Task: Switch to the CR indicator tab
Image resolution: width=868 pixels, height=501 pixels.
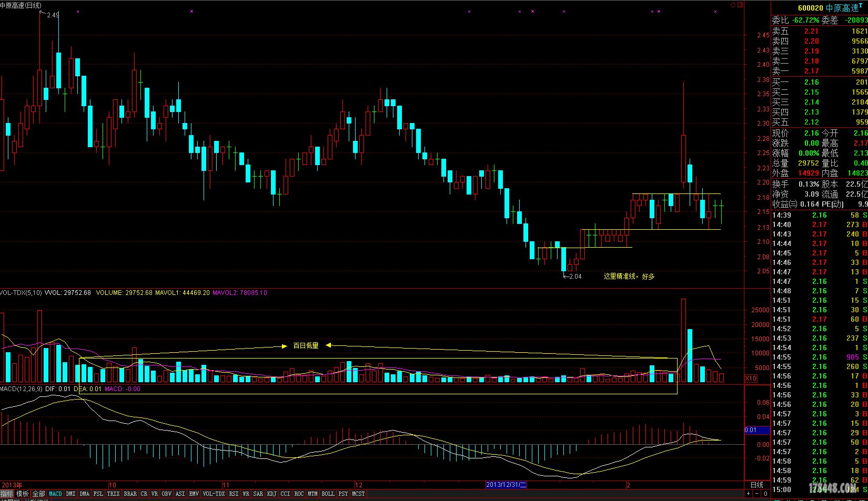Action: tap(144, 494)
